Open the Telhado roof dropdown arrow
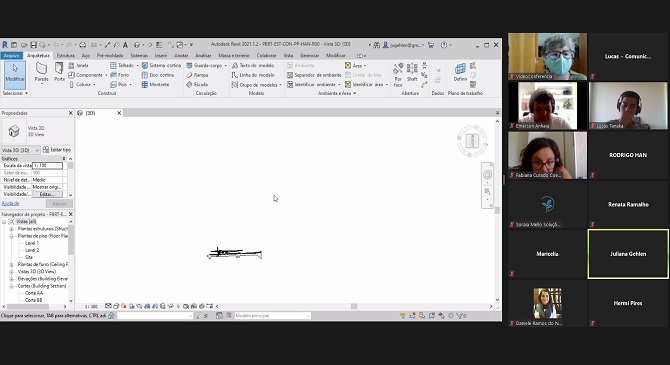670x365 pixels. [x=137, y=65]
